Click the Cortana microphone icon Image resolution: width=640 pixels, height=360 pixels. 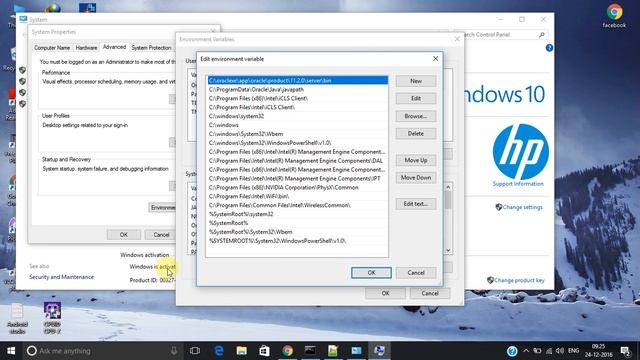(x=174, y=351)
